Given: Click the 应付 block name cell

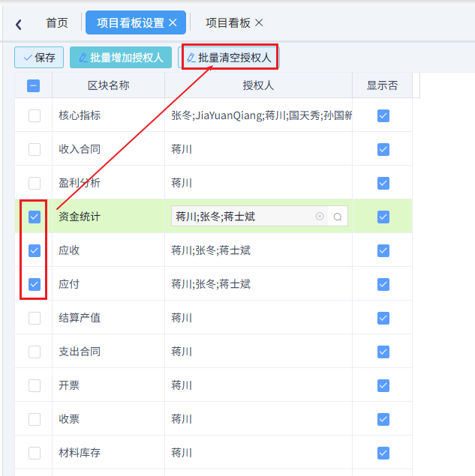Looking at the screenshot, I should (109, 284).
